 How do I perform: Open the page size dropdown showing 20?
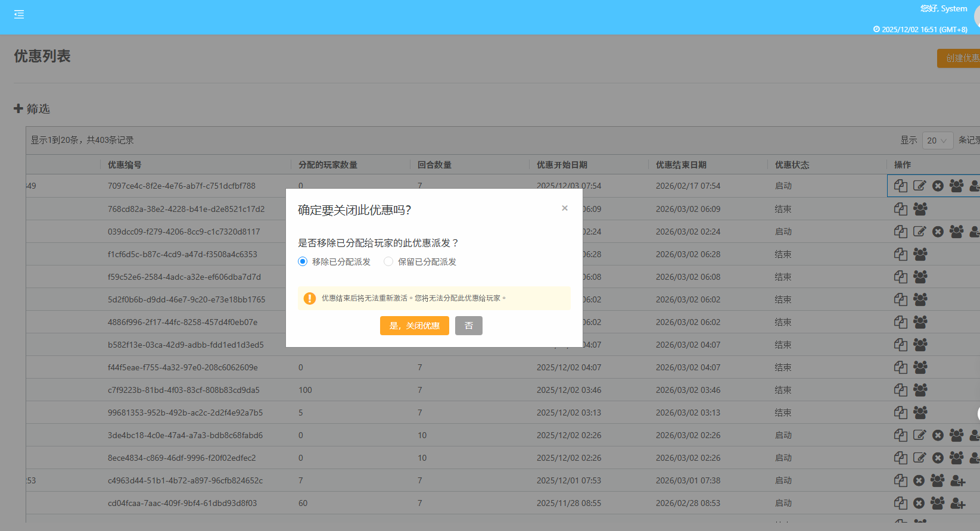tap(937, 140)
